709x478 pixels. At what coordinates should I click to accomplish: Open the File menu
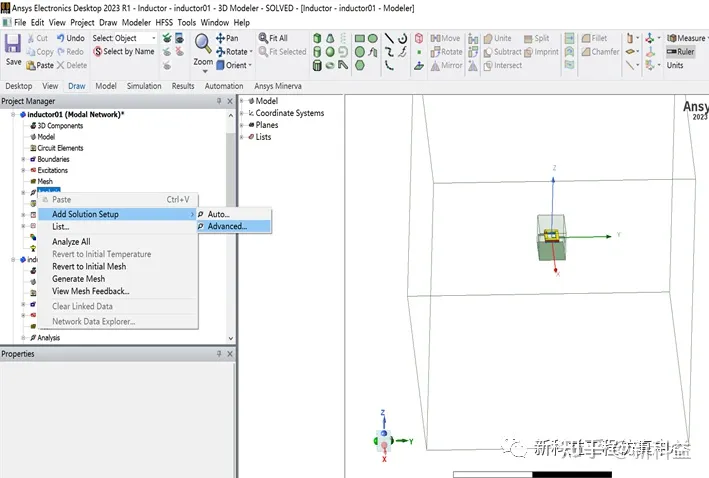pyautogui.click(x=20, y=23)
